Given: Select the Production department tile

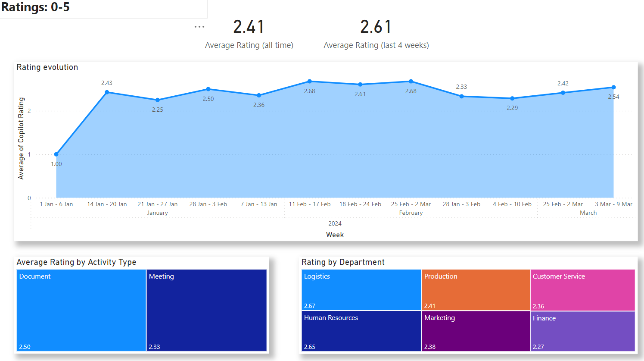Looking at the screenshot, I should (x=476, y=290).
